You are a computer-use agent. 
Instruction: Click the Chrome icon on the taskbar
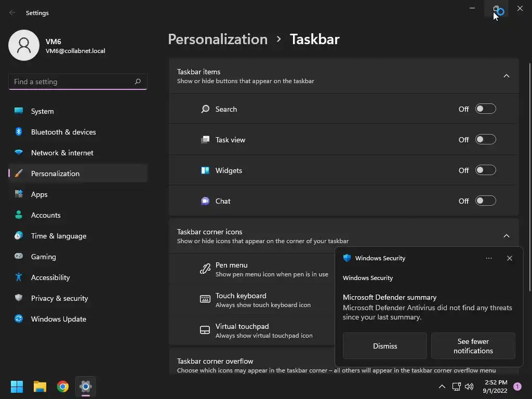pos(63,387)
